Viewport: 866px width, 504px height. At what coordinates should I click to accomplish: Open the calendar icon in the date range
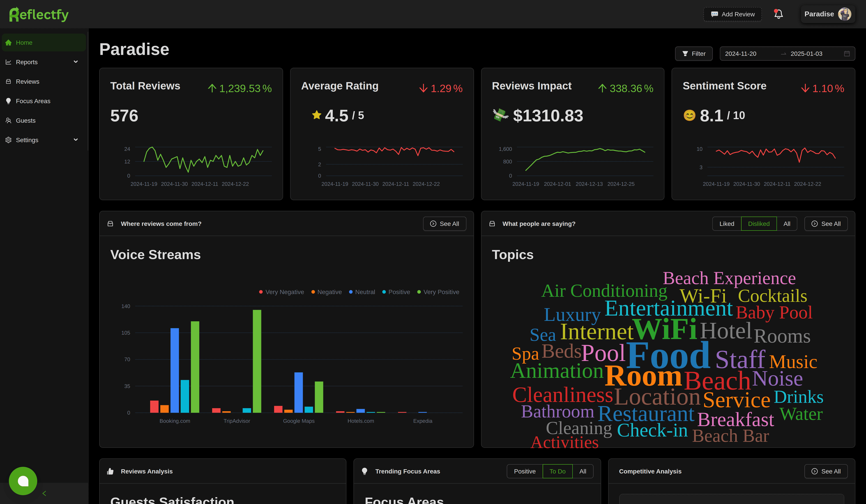pyautogui.click(x=847, y=54)
